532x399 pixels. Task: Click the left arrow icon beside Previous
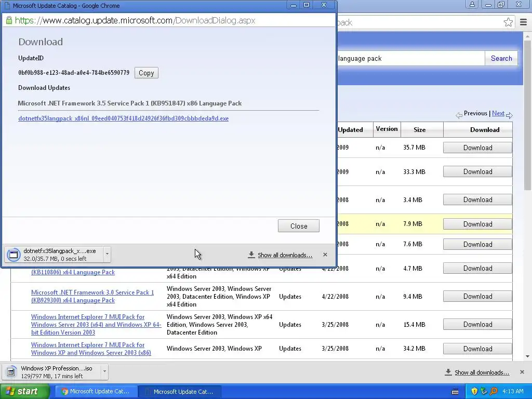[x=459, y=115]
